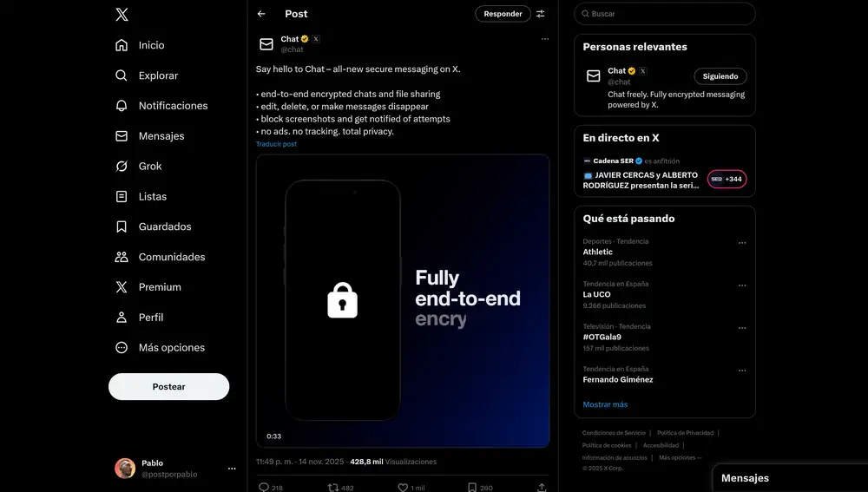
Task: Open more options for Athletic trend
Action: click(742, 243)
